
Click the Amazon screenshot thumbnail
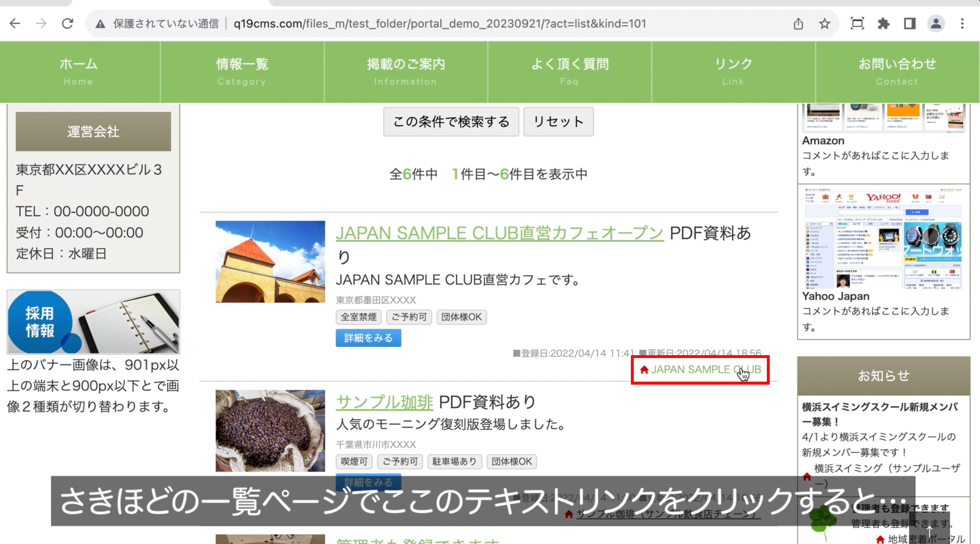pyautogui.click(x=883, y=118)
